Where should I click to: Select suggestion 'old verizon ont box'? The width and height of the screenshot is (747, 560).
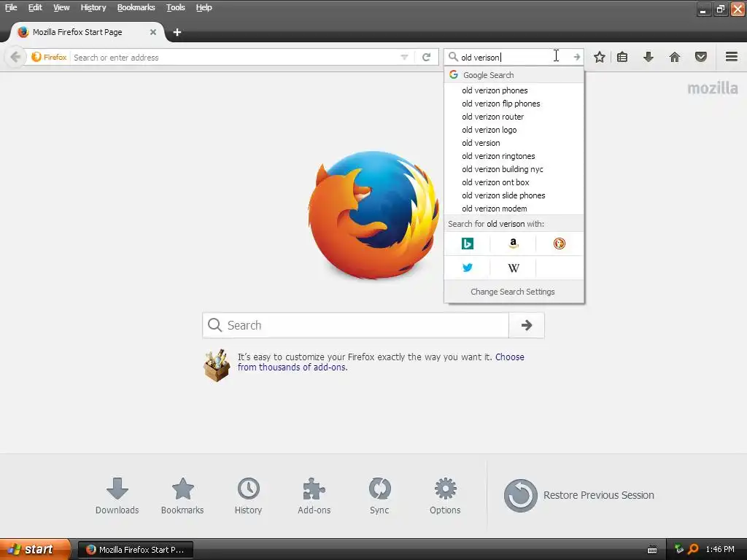point(514,182)
